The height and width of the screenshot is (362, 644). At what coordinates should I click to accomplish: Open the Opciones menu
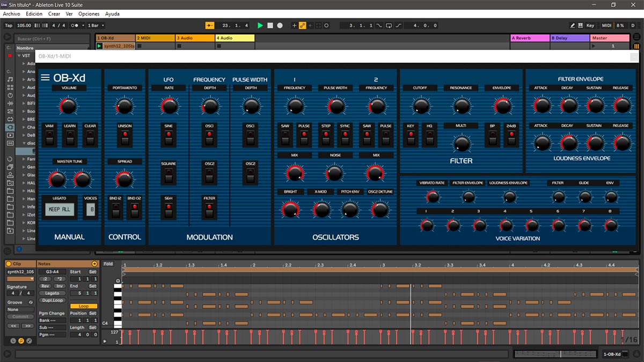pos(89,13)
